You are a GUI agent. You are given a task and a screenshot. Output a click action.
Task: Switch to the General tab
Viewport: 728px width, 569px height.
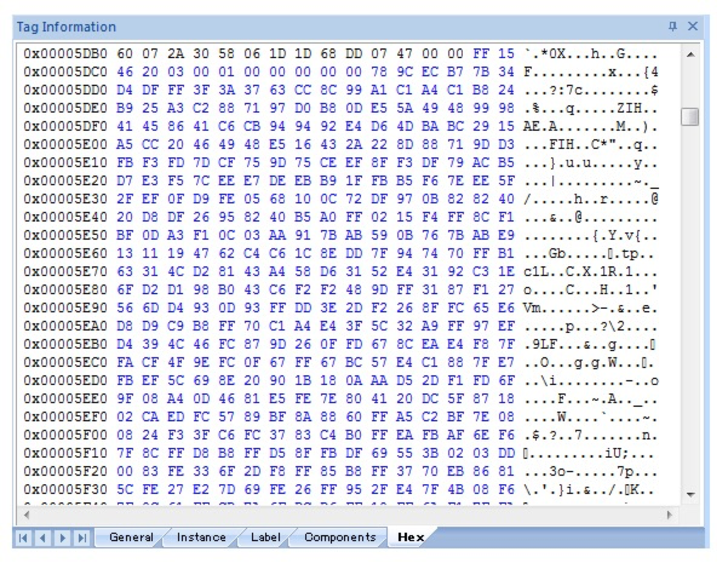131,537
